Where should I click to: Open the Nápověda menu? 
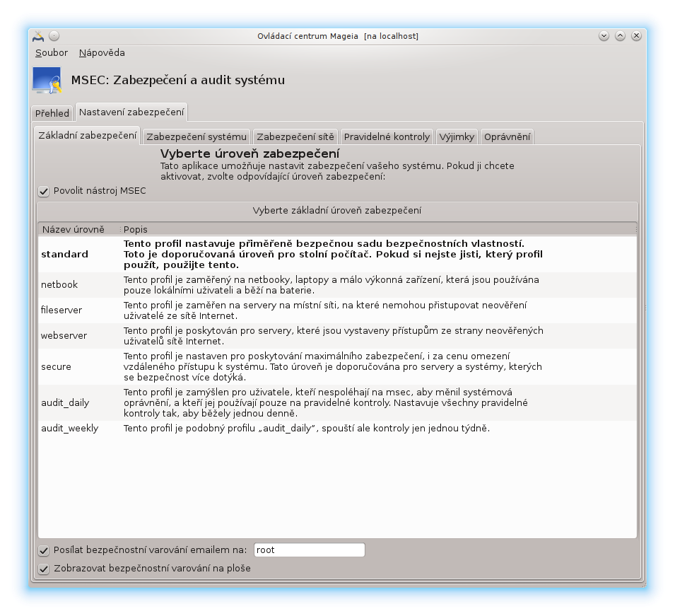pos(102,52)
